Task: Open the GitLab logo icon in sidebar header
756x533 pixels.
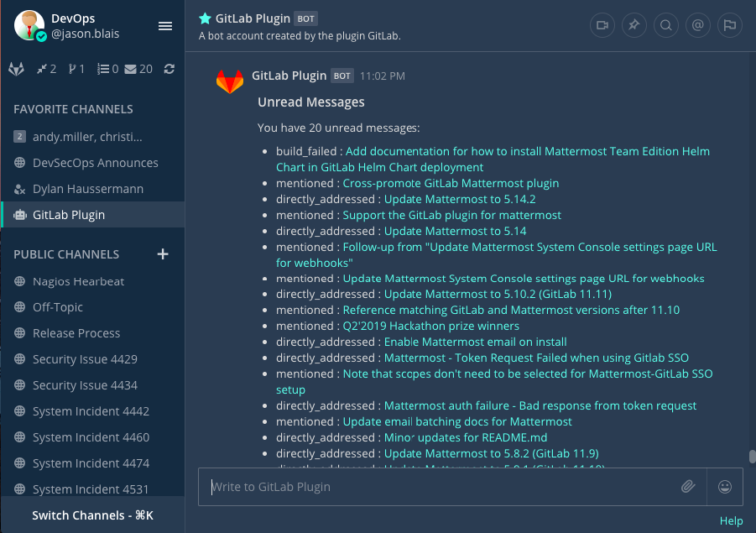Action: pos(15,68)
